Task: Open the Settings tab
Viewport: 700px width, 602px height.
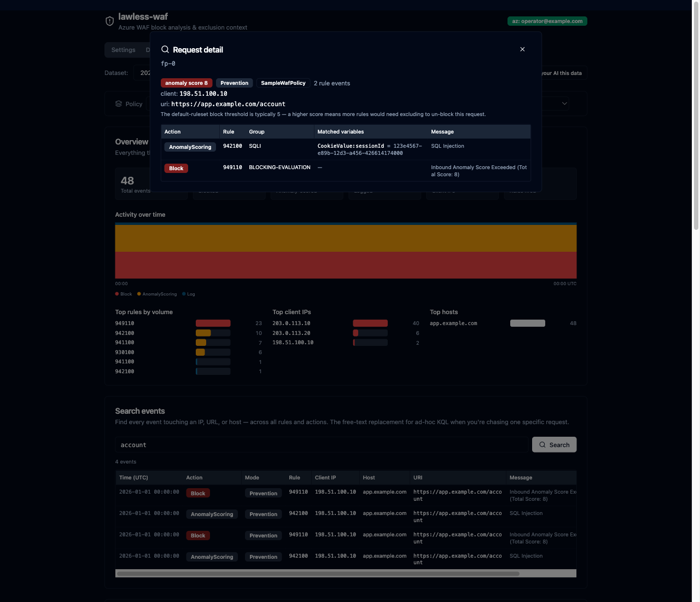Action: [x=123, y=50]
